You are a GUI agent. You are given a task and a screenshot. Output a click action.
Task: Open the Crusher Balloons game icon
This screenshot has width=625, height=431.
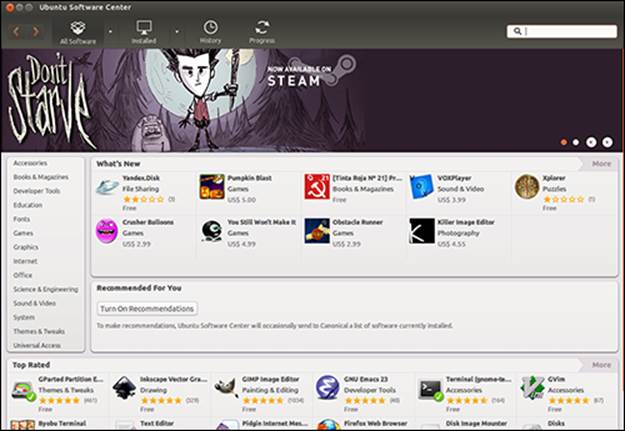coord(107,231)
